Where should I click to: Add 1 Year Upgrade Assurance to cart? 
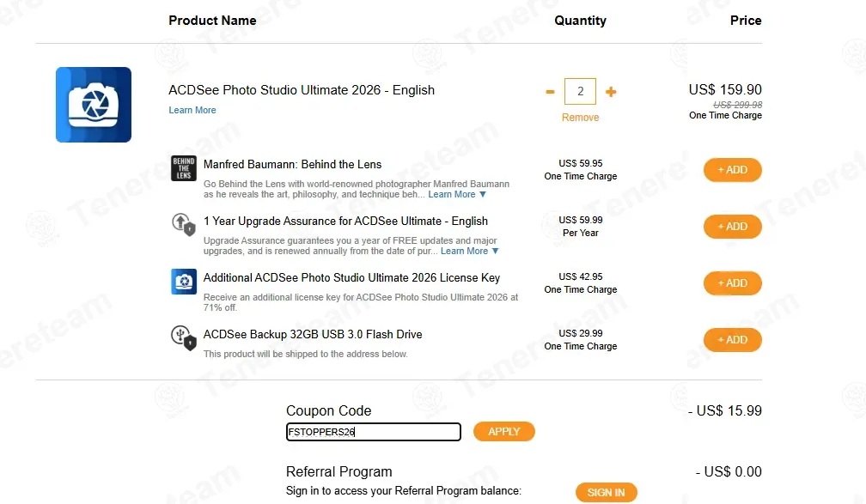point(732,227)
